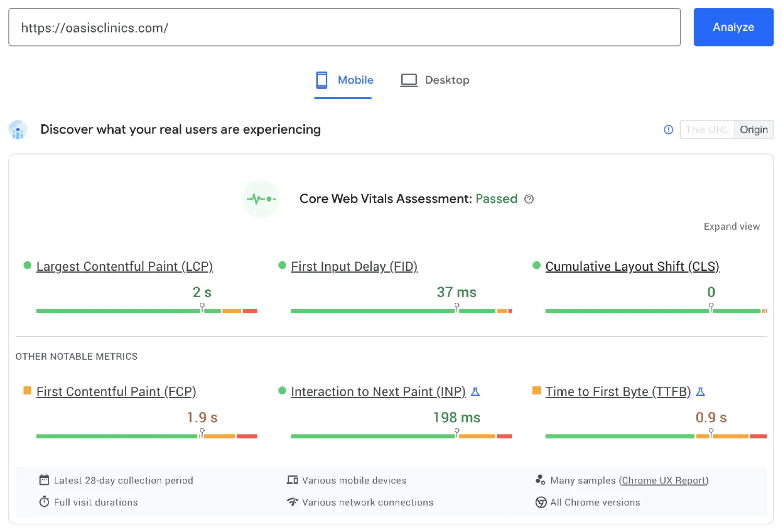Click the Core Web Vitals pulse icon
Screen dimensions: 783x532
click(261, 199)
